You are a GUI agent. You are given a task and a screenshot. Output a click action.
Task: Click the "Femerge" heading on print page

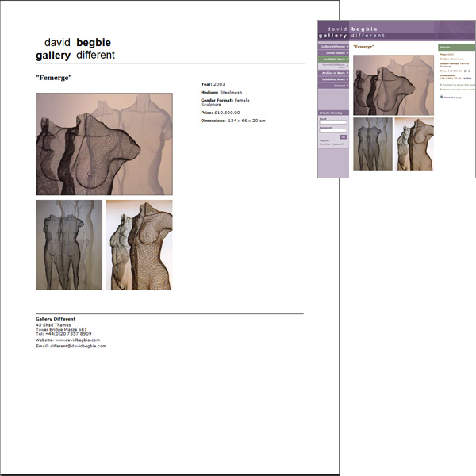point(54,78)
